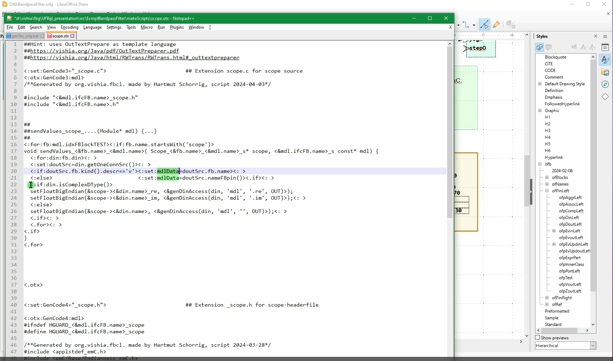Open the Plugins menu in Notepad++

pos(177,27)
